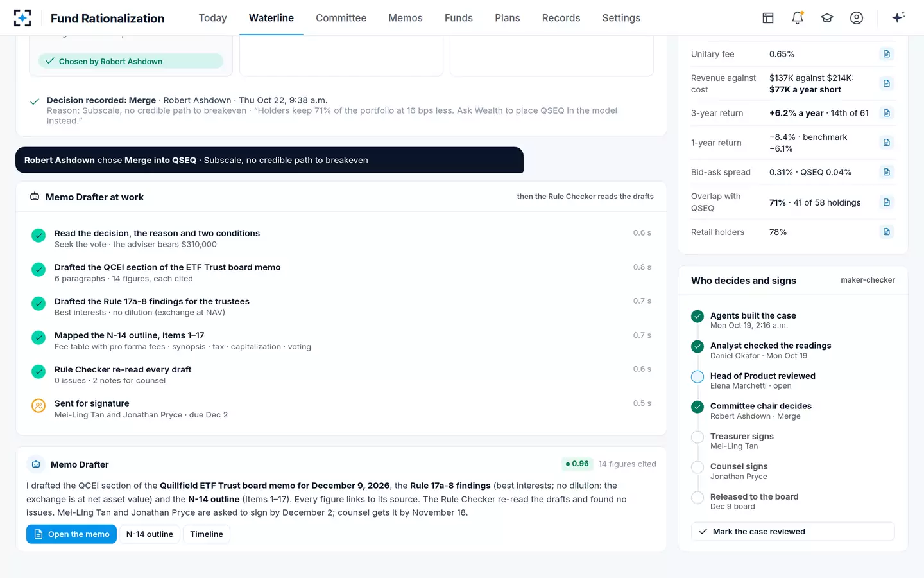Click the Chosen by Robert Ashdown badge

(131, 62)
